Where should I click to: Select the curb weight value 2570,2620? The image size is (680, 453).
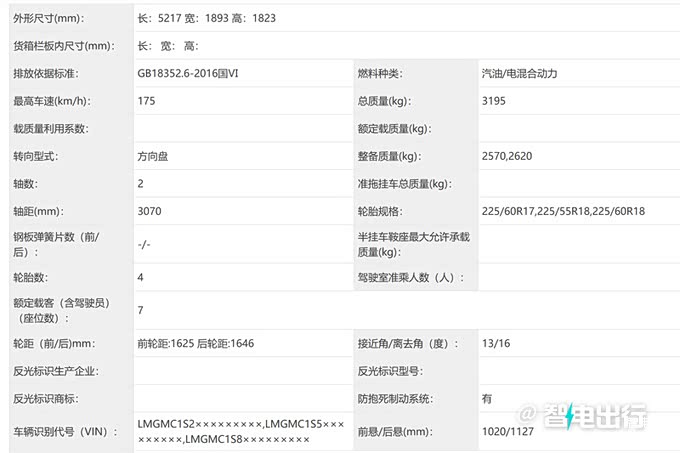[509, 156]
